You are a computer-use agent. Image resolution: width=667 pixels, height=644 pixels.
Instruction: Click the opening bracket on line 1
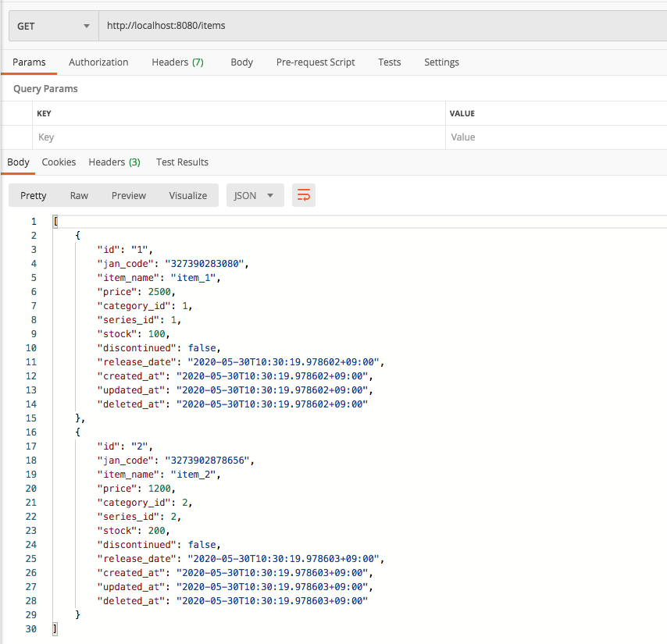55,222
